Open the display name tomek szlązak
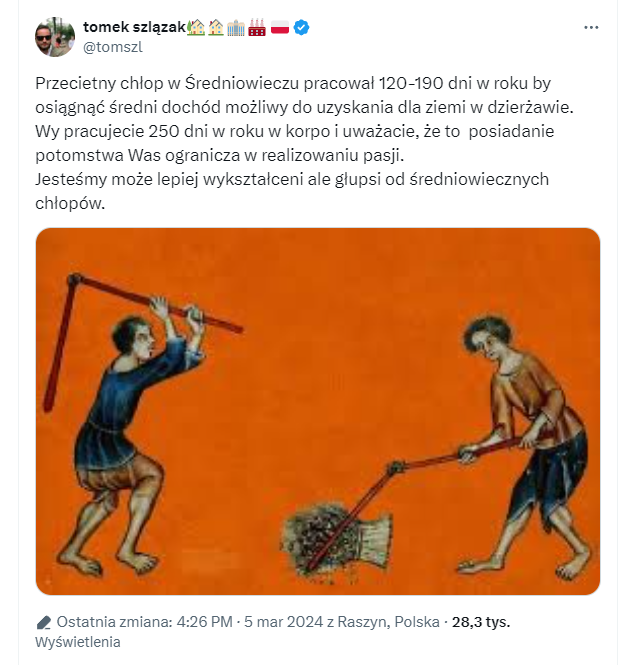 click(134, 27)
